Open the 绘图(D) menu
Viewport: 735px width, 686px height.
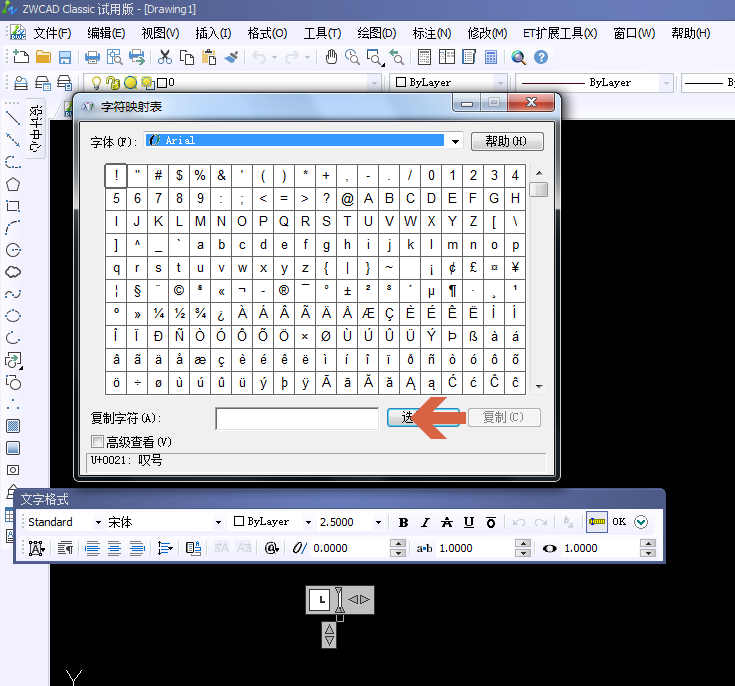pyautogui.click(x=376, y=33)
